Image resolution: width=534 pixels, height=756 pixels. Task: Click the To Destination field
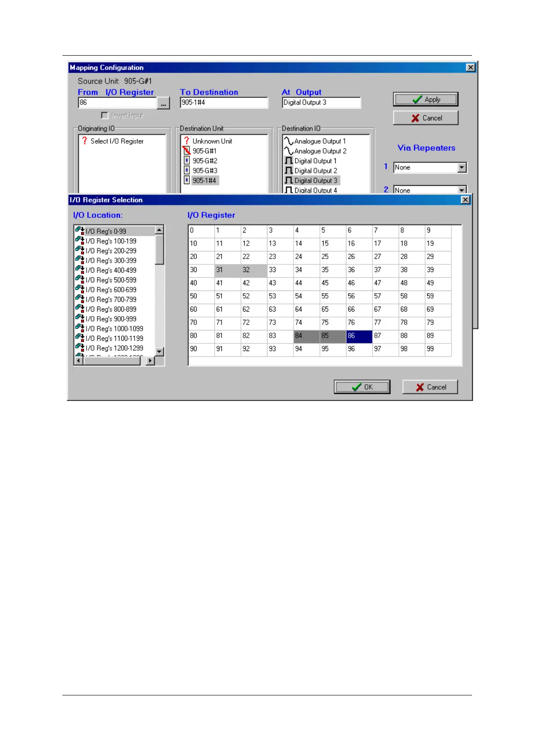point(224,103)
